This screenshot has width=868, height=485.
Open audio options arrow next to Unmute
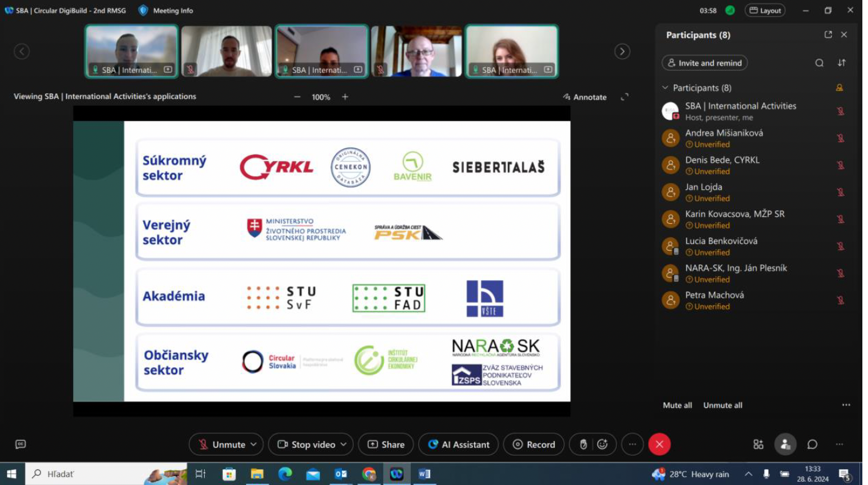[254, 444]
